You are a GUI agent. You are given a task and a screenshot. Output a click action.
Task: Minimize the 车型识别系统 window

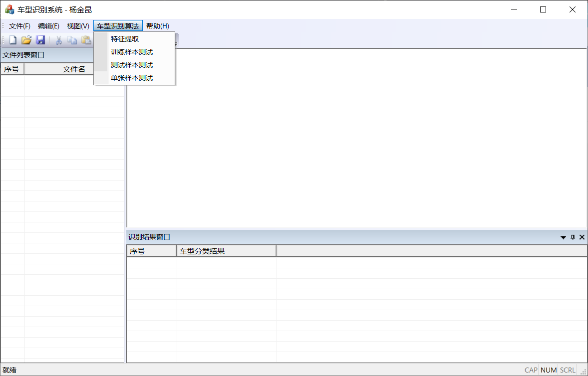514,10
